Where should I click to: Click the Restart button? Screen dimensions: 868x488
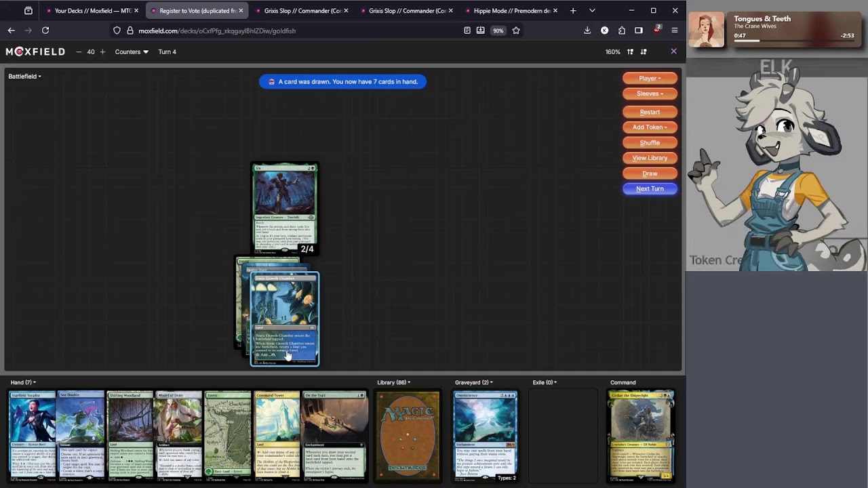point(650,112)
